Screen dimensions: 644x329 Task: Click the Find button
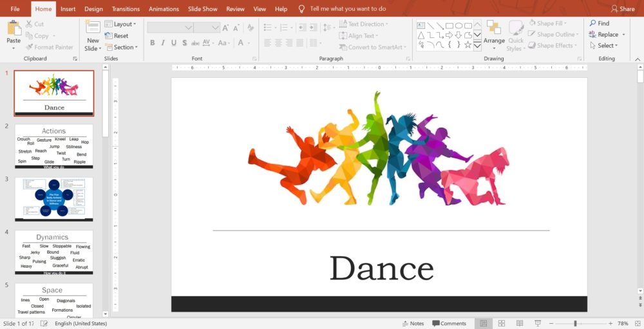click(599, 23)
